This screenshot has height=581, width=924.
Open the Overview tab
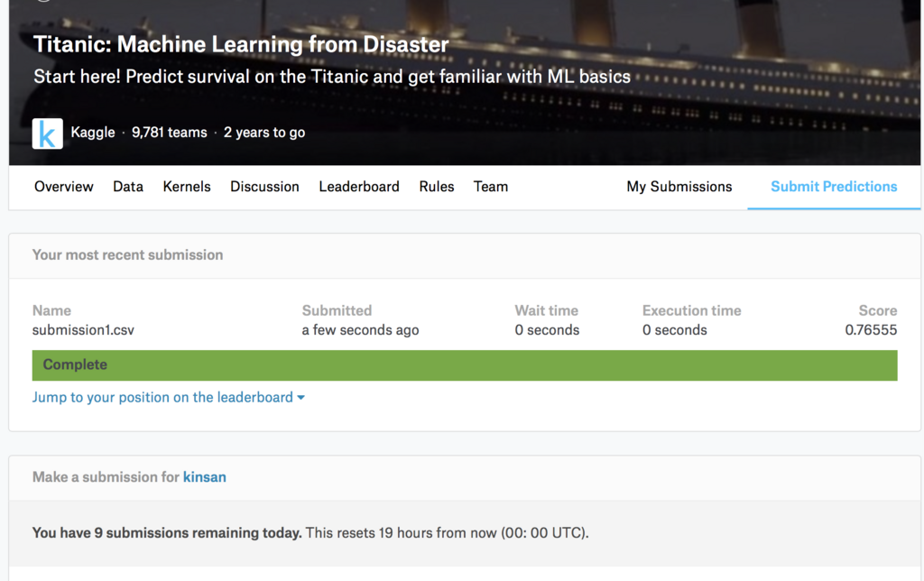pyautogui.click(x=64, y=187)
